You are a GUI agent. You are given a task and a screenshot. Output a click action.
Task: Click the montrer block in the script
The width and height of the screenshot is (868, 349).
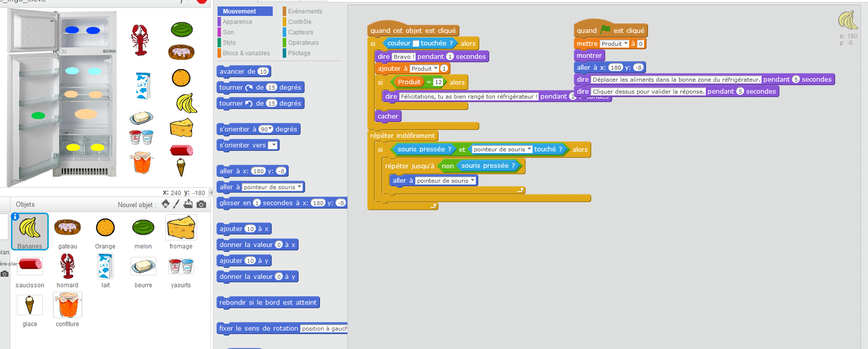pos(589,55)
